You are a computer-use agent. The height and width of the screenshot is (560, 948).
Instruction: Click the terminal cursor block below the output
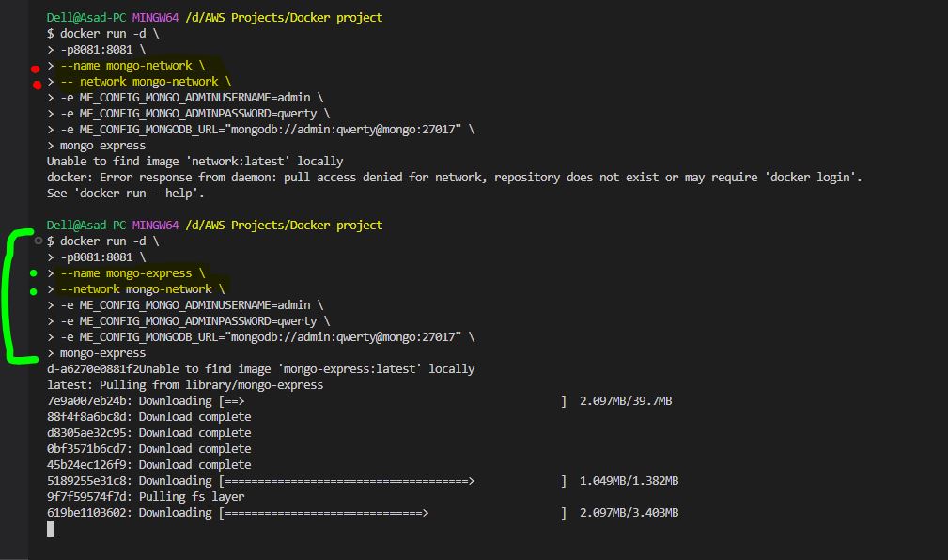point(50,529)
